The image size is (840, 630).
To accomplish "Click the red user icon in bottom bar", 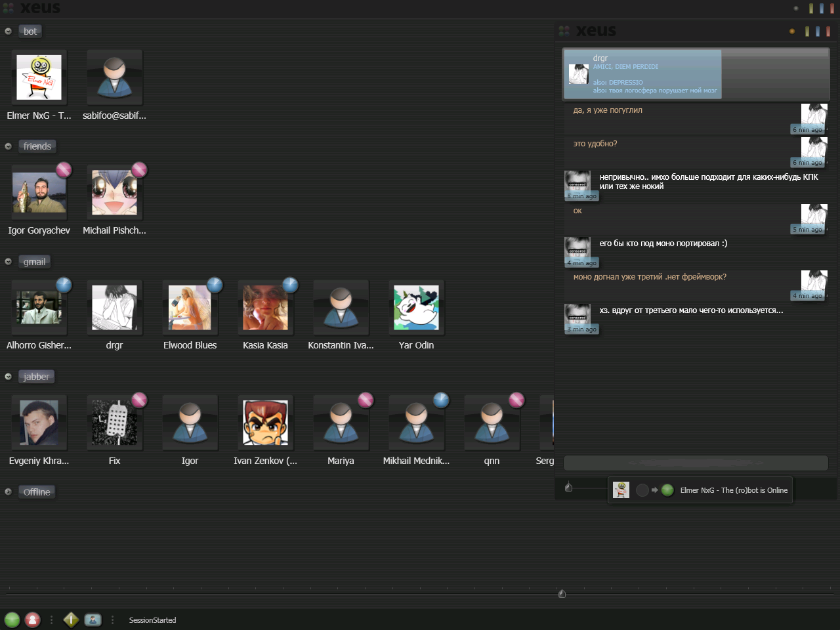I will coord(32,619).
